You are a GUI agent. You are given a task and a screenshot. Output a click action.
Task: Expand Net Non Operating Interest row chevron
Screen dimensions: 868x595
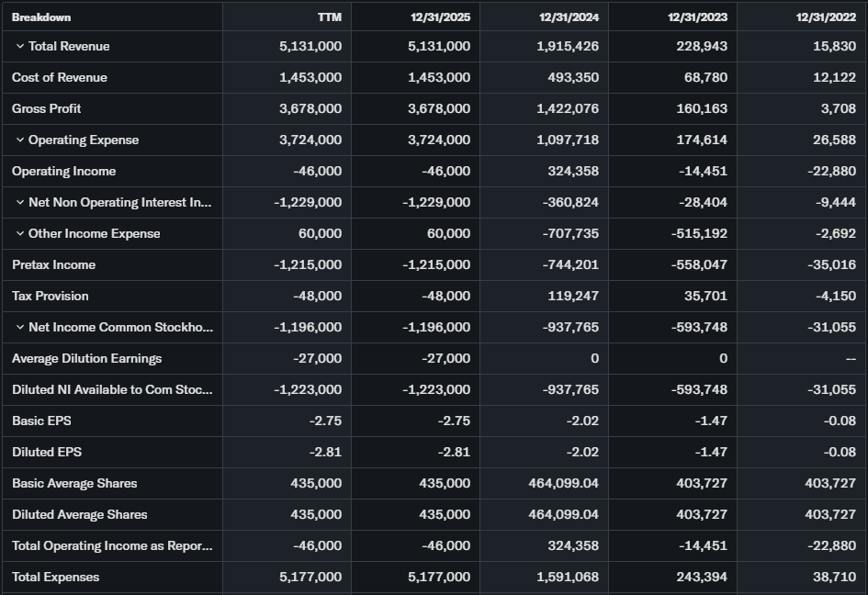click(19, 202)
